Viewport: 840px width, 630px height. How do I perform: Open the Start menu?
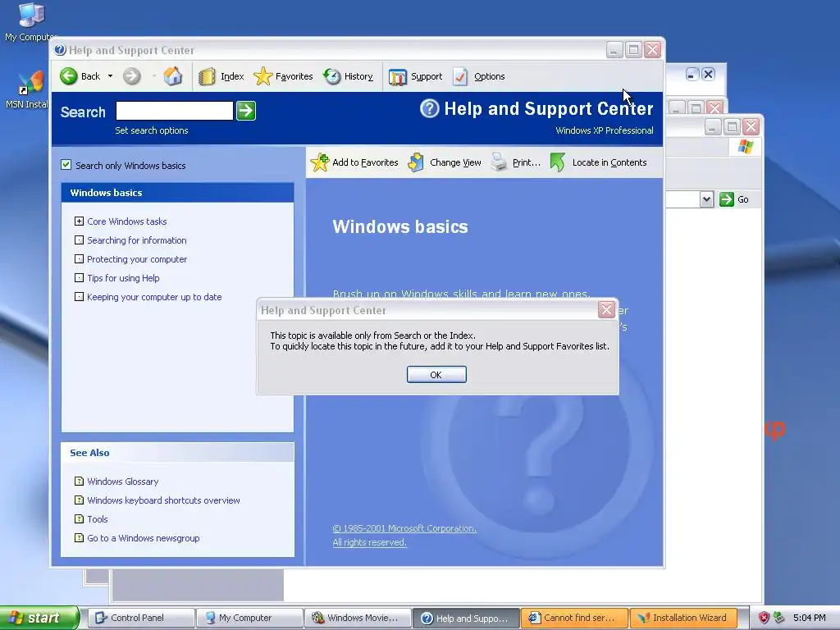coord(39,618)
